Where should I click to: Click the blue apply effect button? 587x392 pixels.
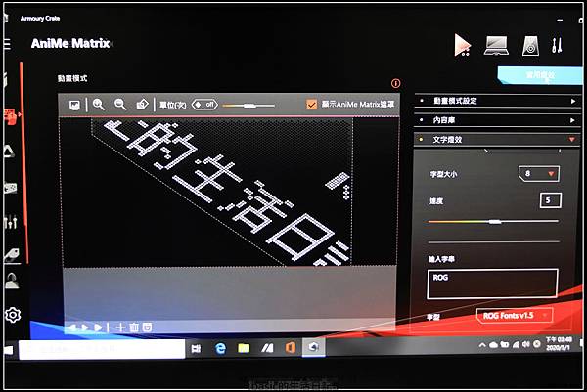click(x=540, y=75)
